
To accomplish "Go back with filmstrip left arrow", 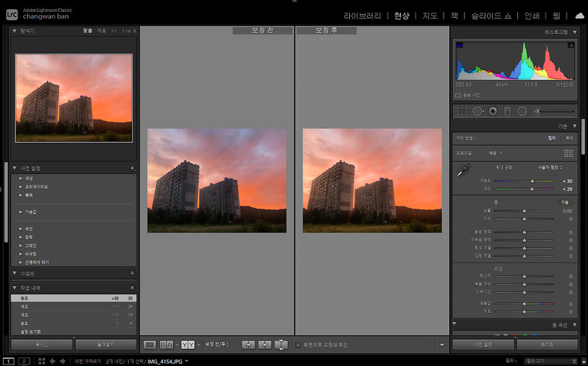I will pos(52,361).
